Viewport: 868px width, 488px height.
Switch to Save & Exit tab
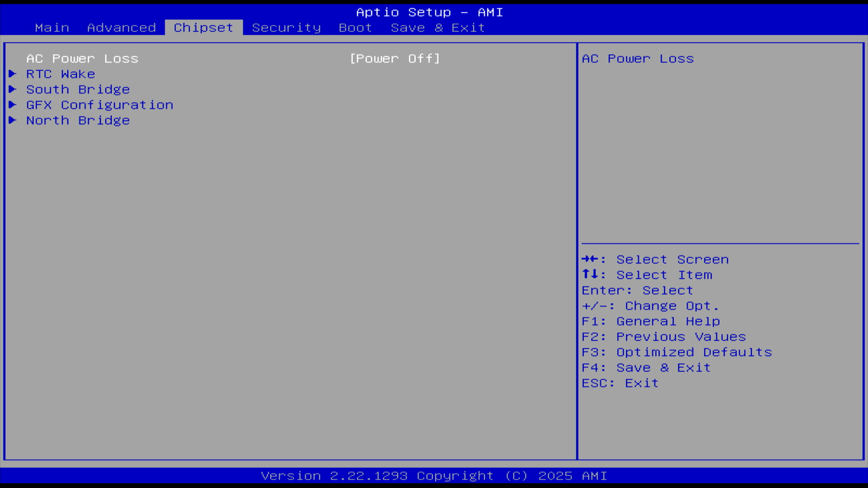438,28
